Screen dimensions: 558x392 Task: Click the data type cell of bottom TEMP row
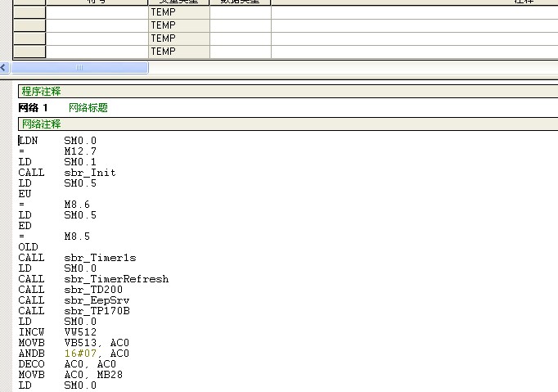(240, 52)
